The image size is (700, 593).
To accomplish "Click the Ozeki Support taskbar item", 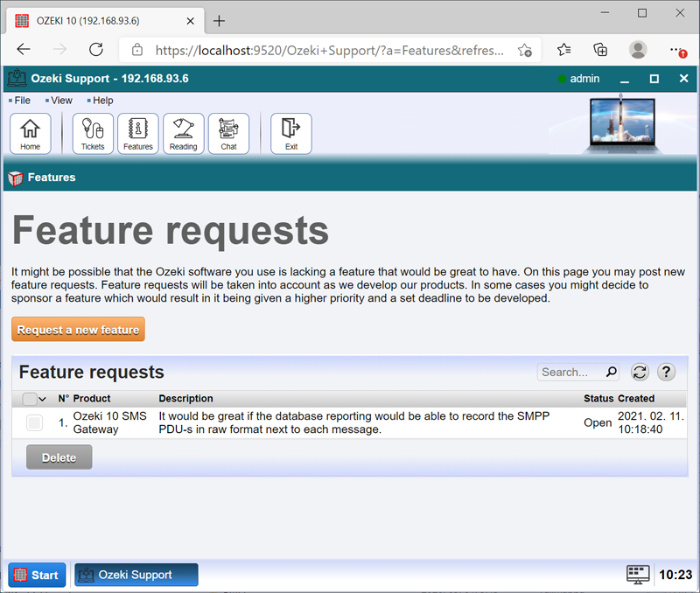I will pos(136,575).
